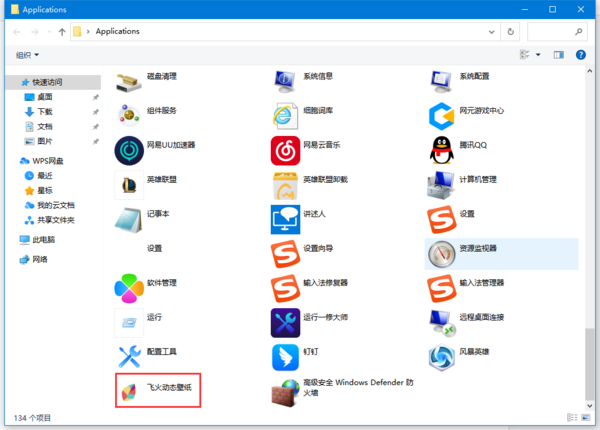600x430 pixels.
Task: Launch the 讲述人 narrator icon
Action: click(285, 219)
